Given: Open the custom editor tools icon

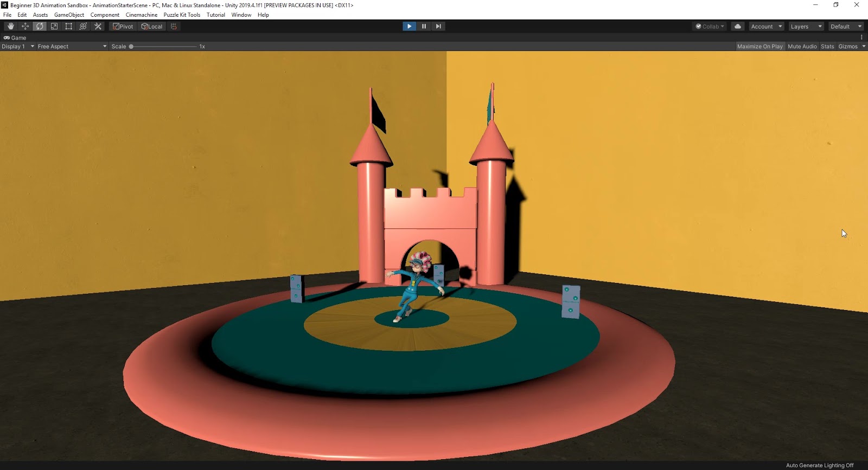Looking at the screenshot, I should click(x=98, y=26).
